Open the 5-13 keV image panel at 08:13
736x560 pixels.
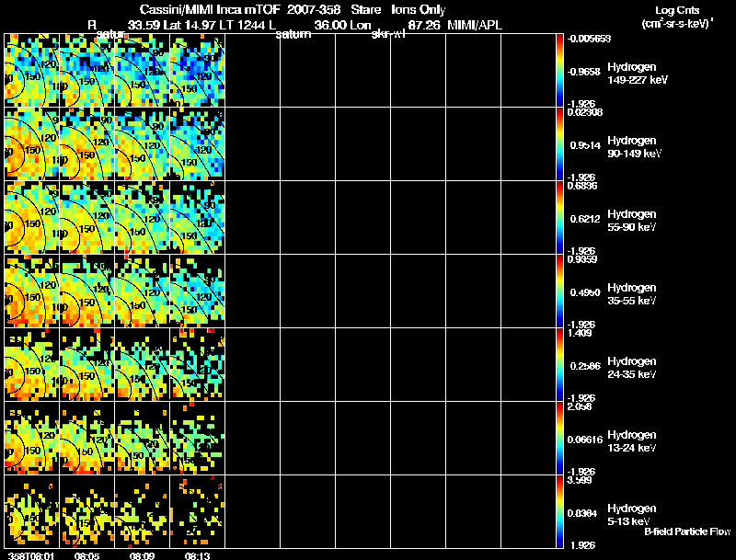[x=198, y=512]
